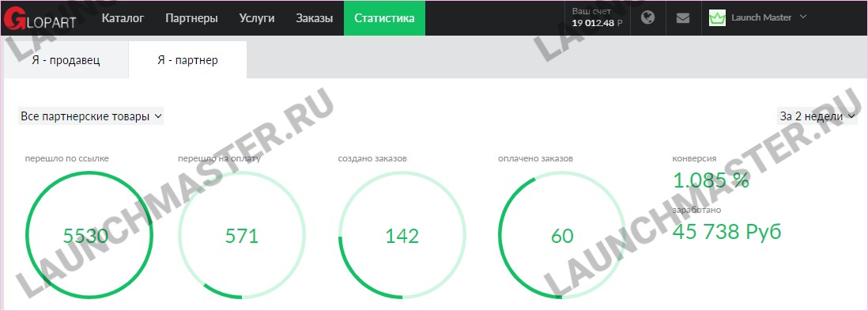
Task: Open the Все партнерские товары dropdown
Action: click(x=91, y=116)
